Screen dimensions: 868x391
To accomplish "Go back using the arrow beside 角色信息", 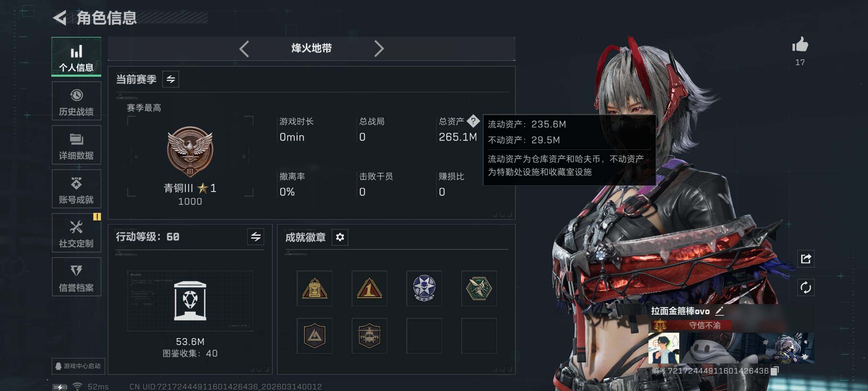I will coord(60,18).
